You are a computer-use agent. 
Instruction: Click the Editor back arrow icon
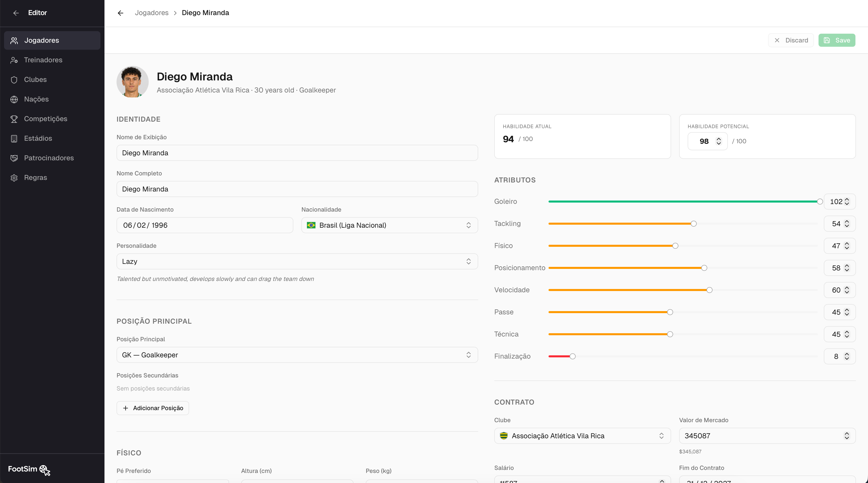[16, 13]
